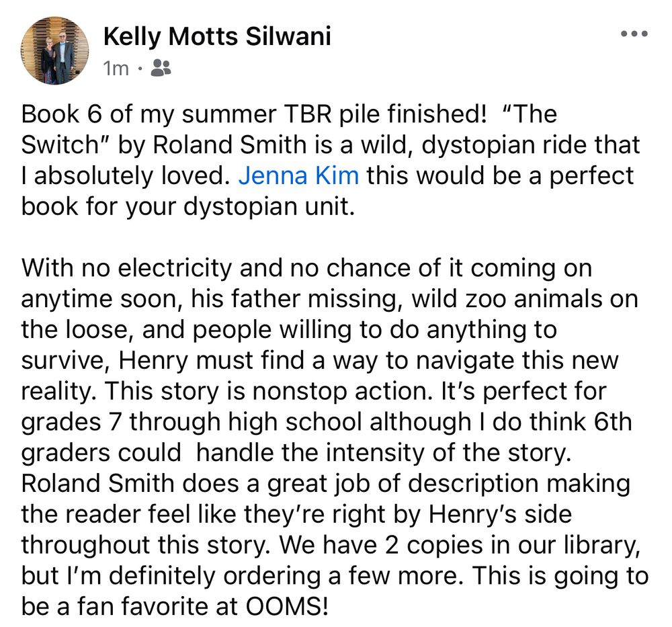Image resolution: width=672 pixels, height=627 pixels.
Task: Click the phrase "wild zoo animals"
Action: pos(507,298)
